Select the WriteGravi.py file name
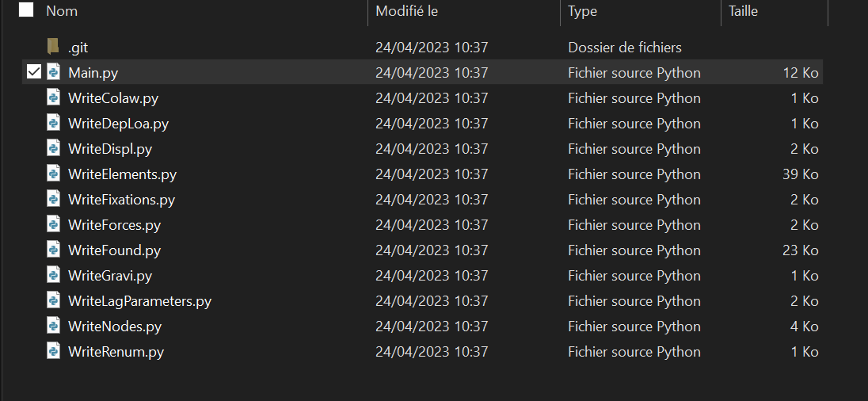This screenshot has height=401, width=868. coord(110,275)
